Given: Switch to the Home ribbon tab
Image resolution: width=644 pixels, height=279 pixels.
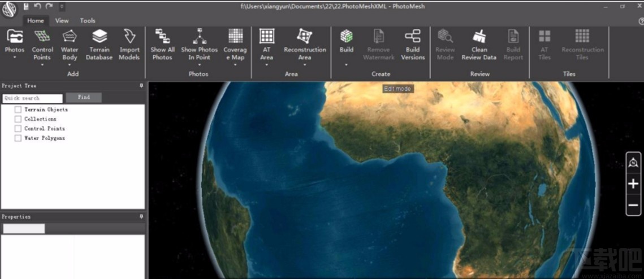Looking at the screenshot, I should click(x=35, y=20).
